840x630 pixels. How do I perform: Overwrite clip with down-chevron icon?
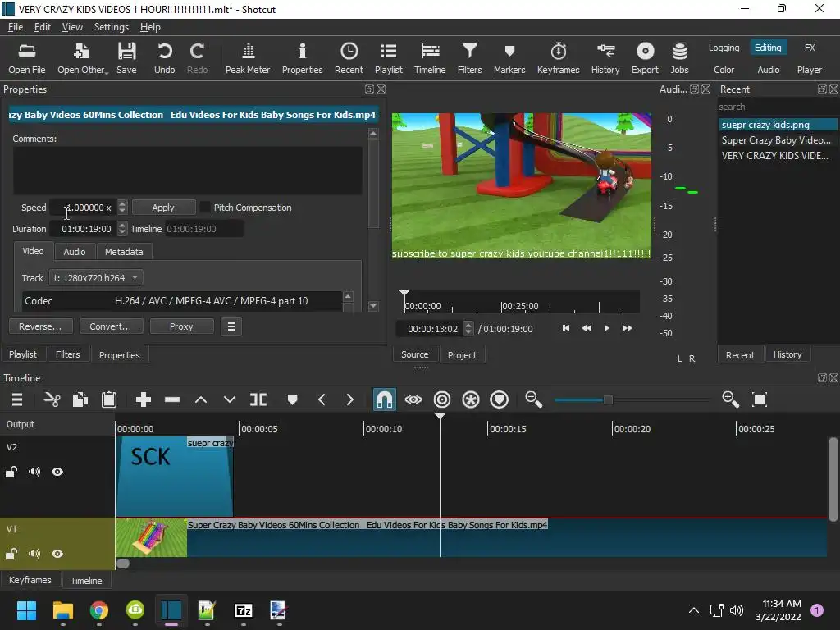[230, 399]
